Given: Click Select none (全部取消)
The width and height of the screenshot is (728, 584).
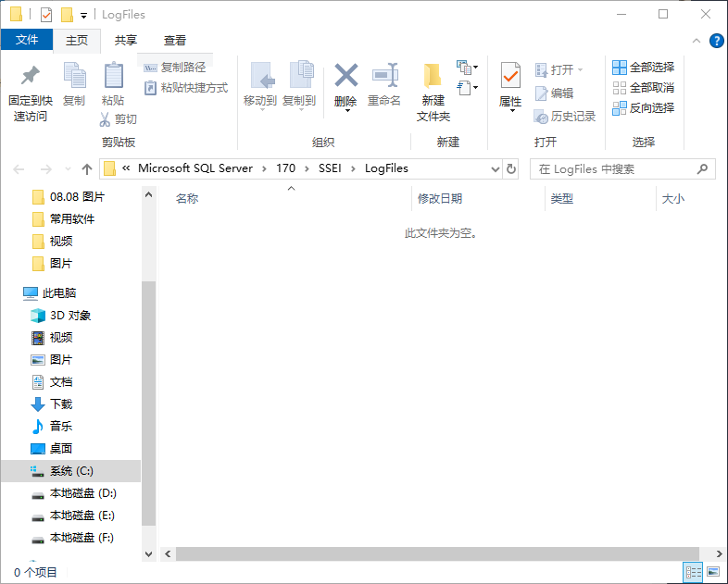Looking at the screenshot, I should (x=643, y=88).
